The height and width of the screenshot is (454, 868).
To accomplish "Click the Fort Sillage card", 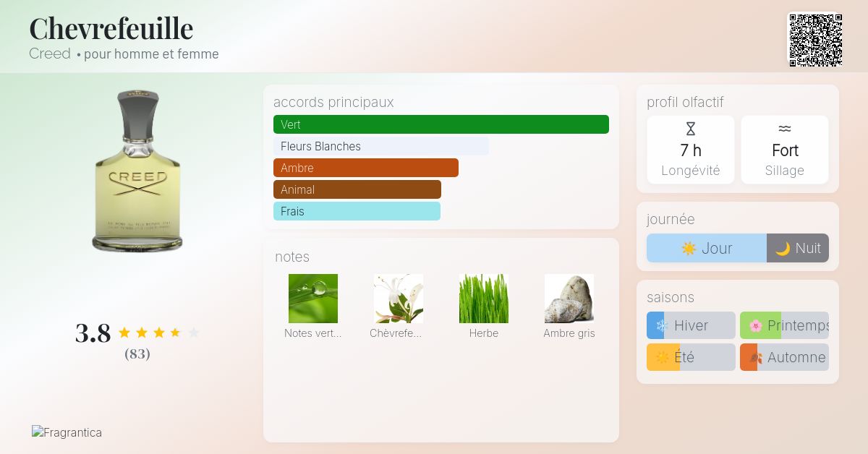I will point(785,150).
